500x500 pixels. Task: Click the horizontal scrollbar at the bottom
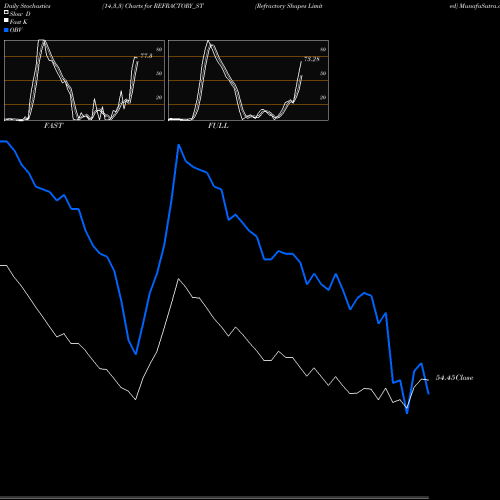[214, 498]
